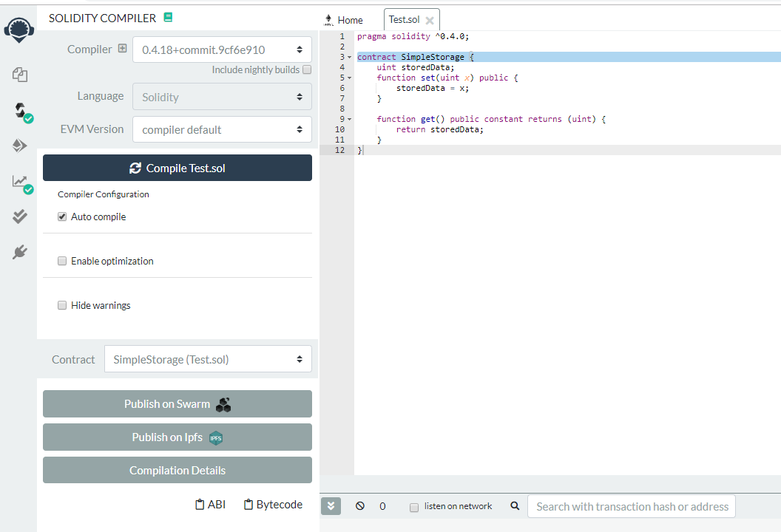
Task: Fold the get function at line 9
Action: point(350,120)
